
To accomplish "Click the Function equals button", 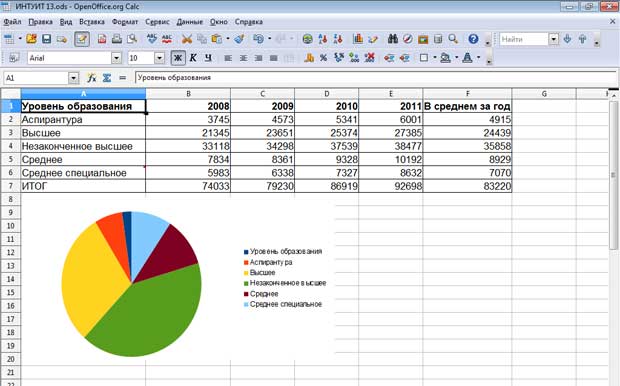I will pyautogui.click(x=123, y=78).
